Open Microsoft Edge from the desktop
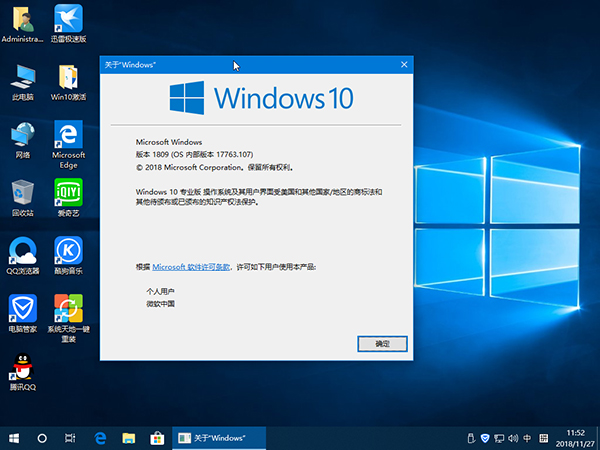600x450 pixels. (68, 135)
